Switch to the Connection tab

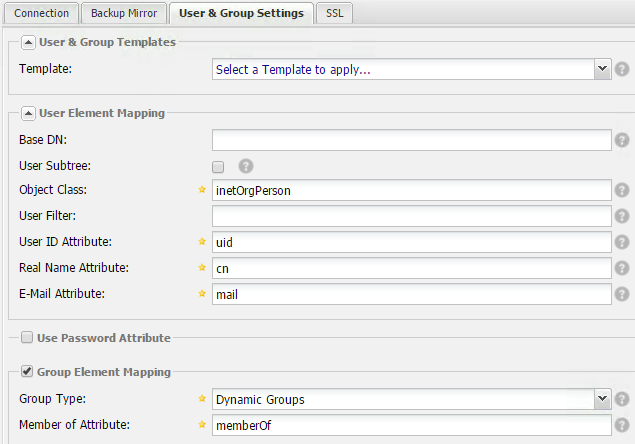(41, 13)
